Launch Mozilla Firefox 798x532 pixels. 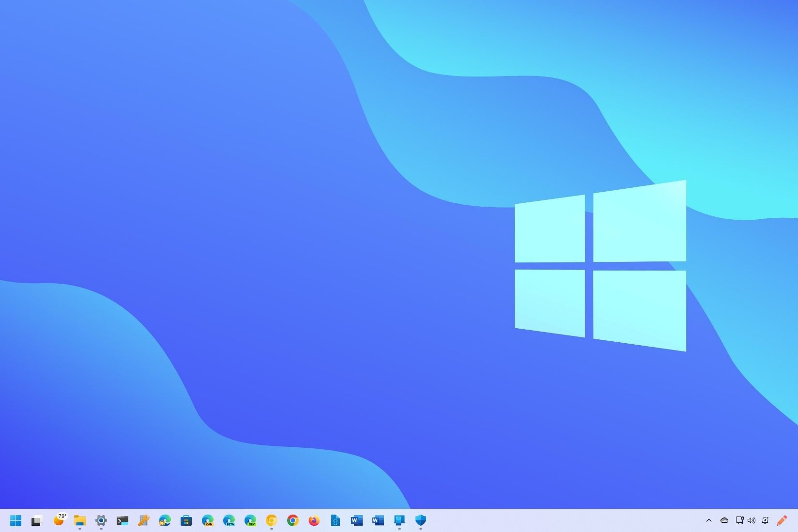pyautogui.click(x=314, y=520)
